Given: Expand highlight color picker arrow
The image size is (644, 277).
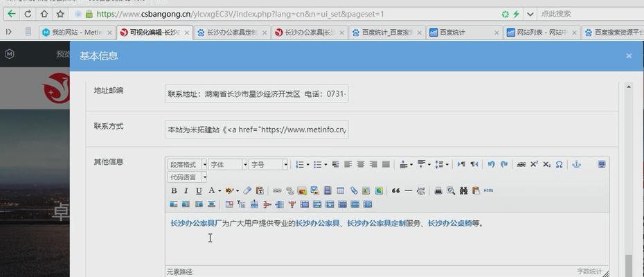Looking at the screenshot, I should [x=238, y=190].
